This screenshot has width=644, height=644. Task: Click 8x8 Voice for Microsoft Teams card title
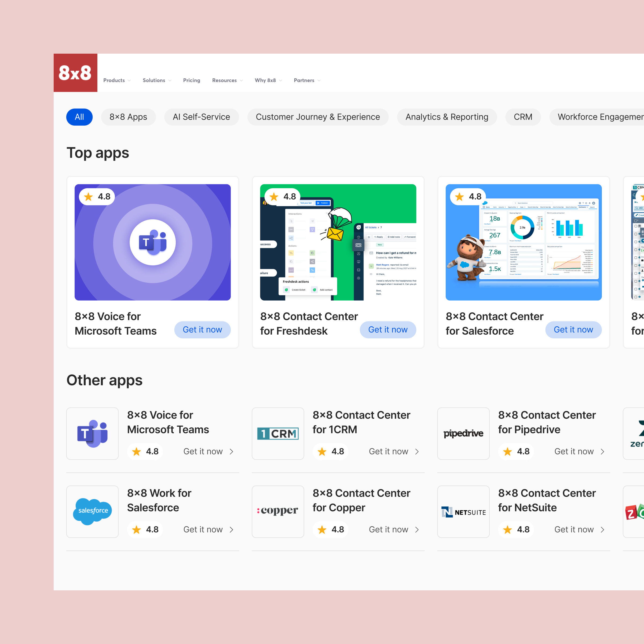point(116,324)
